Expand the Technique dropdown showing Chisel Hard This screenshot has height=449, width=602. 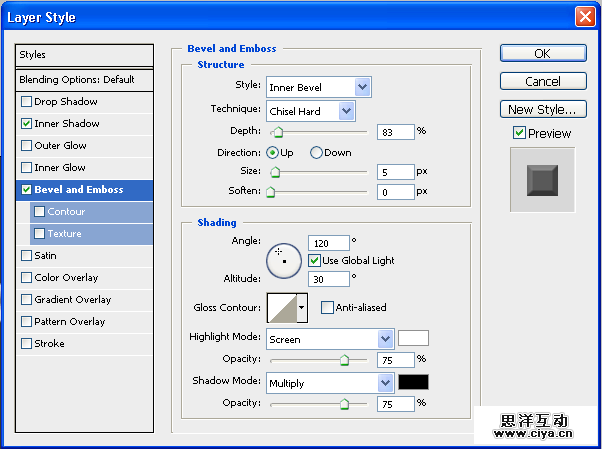point(310,110)
